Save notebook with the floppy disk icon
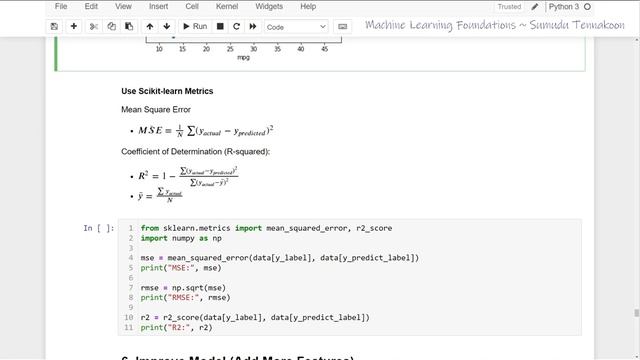The height and width of the screenshot is (360, 640). [x=54, y=27]
